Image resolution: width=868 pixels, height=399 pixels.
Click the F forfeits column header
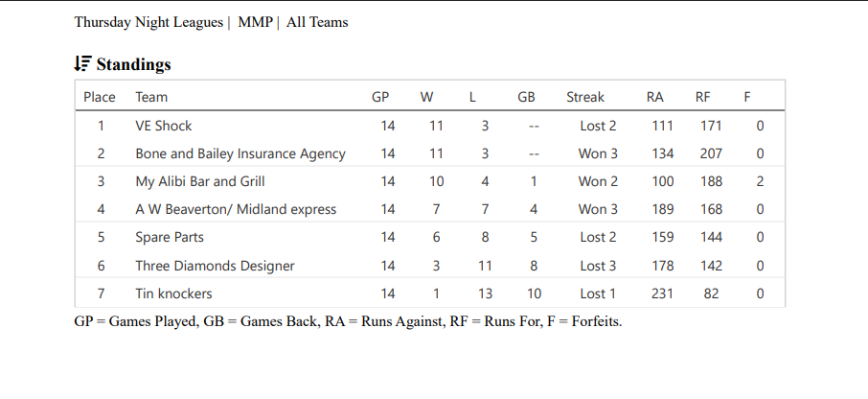[747, 97]
